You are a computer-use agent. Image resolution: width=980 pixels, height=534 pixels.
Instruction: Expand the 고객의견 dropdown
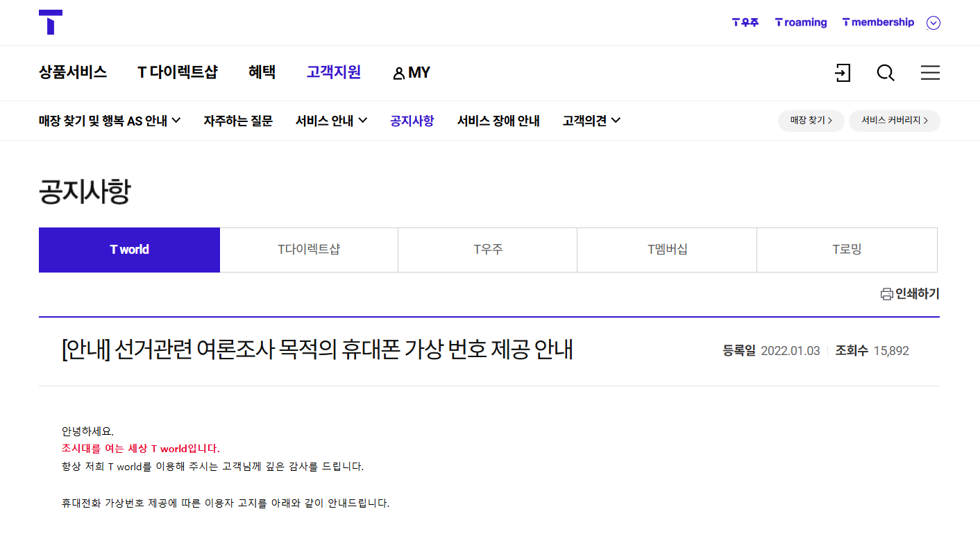(x=591, y=120)
